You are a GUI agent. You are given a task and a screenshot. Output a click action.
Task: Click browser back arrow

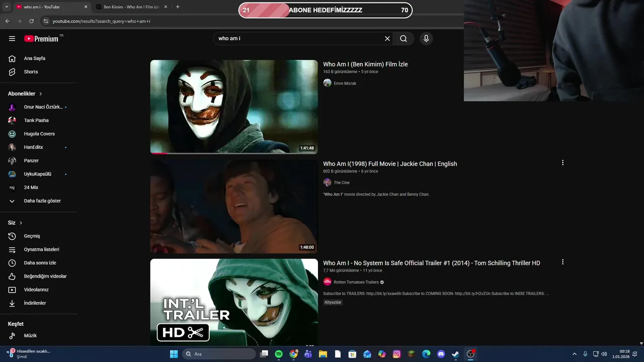(8, 21)
